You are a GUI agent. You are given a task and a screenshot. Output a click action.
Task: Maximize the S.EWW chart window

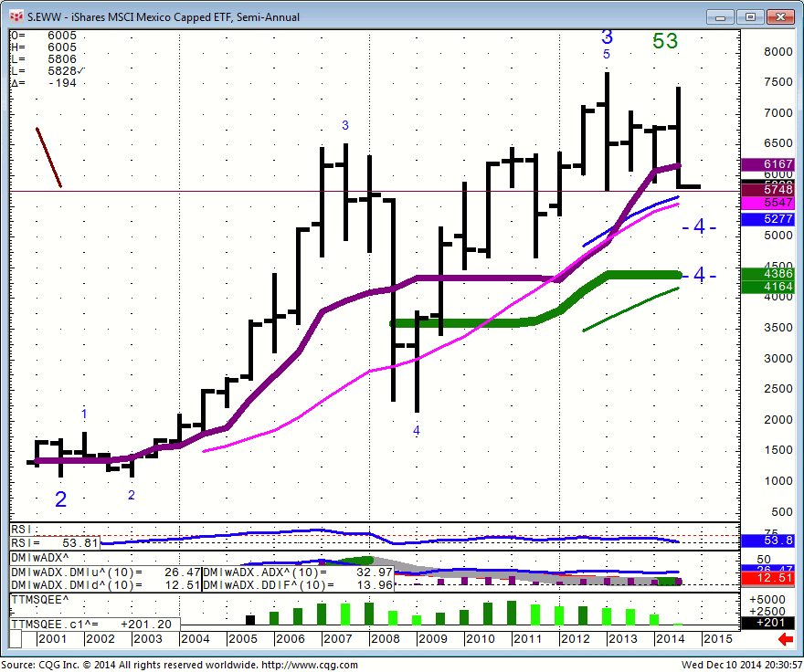[x=750, y=17]
